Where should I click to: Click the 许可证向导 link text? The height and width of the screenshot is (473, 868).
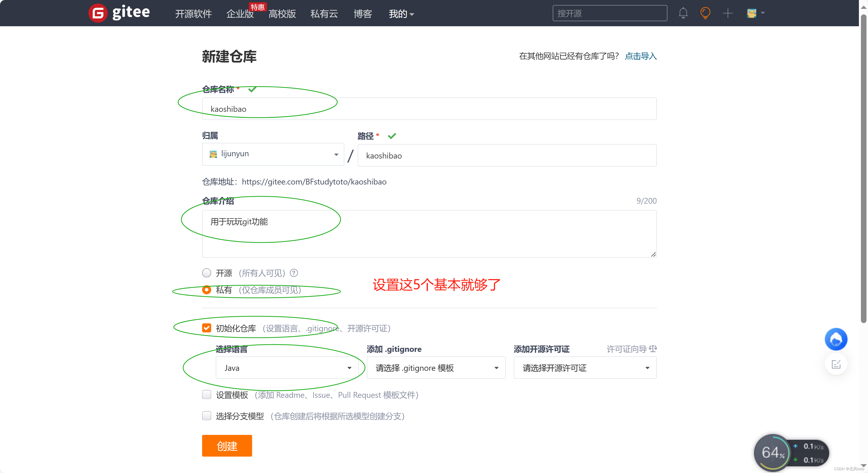626,349
